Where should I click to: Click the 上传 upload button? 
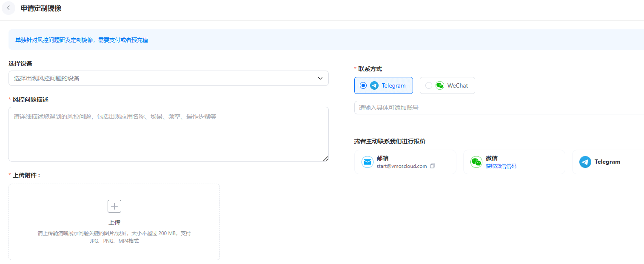pyautogui.click(x=114, y=222)
